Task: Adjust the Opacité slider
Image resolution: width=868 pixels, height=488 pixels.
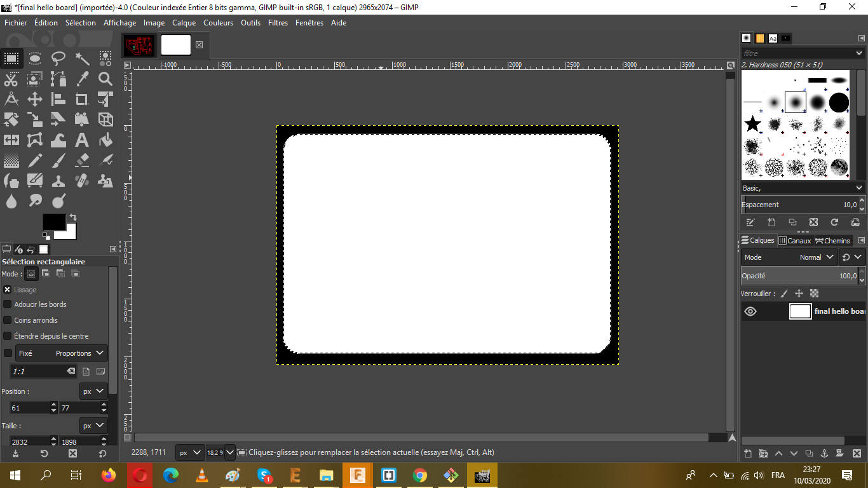Action: pyautogui.click(x=798, y=276)
